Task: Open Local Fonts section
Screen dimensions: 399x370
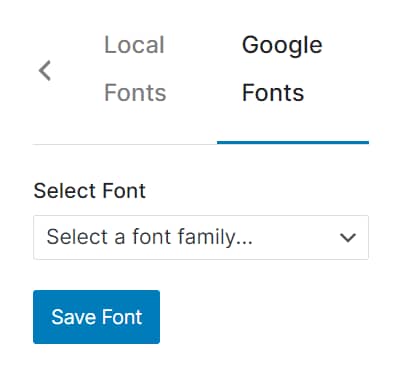Action: [x=135, y=69]
